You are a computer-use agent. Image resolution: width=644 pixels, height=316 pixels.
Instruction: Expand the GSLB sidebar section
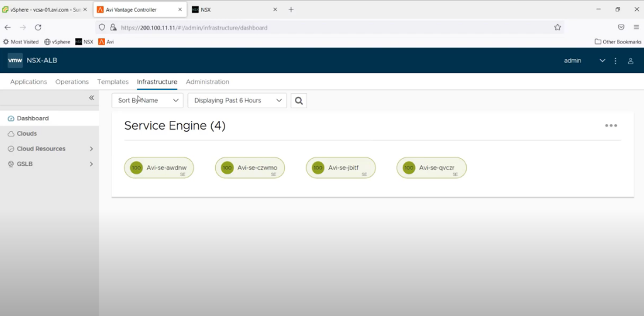(x=91, y=164)
